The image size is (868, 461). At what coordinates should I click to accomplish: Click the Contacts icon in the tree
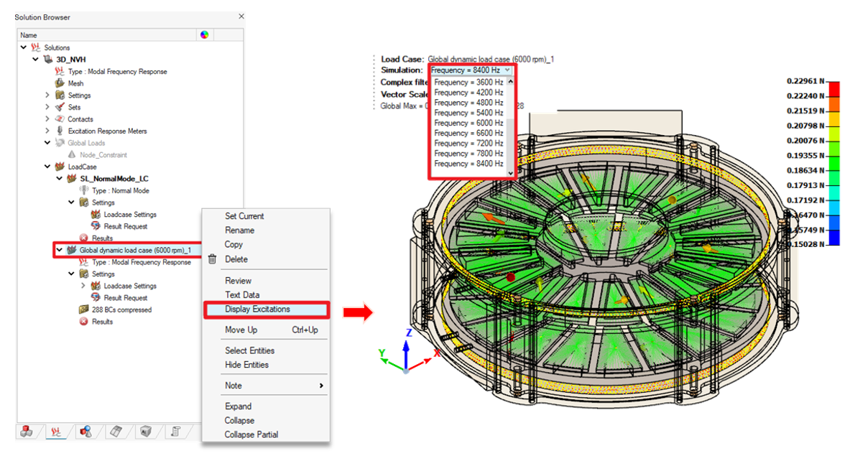[60, 119]
